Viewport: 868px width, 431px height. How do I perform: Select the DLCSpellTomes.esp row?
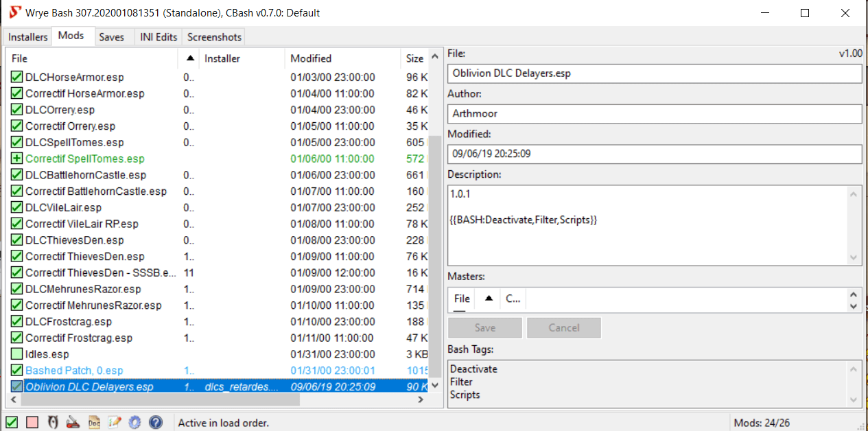[217, 142]
